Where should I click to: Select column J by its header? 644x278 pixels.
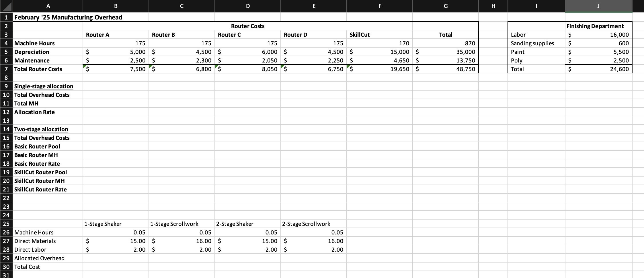[598, 6]
